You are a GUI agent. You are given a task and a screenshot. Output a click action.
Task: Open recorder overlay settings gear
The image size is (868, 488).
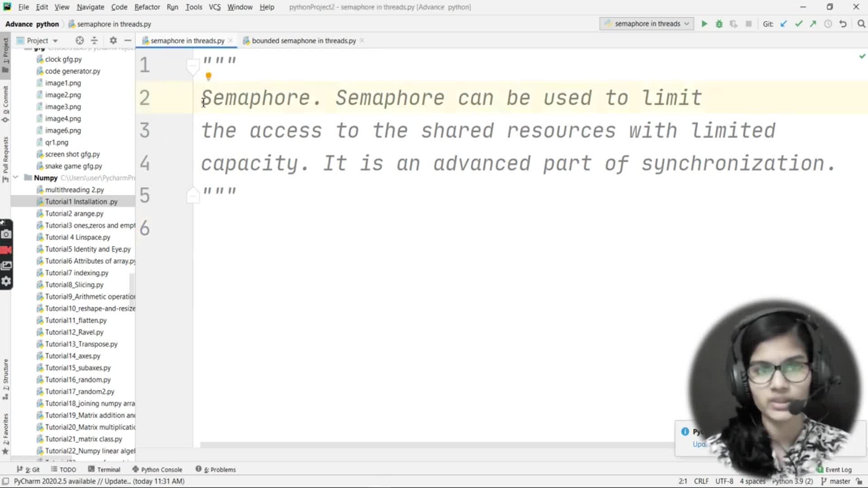pyautogui.click(x=6, y=281)
